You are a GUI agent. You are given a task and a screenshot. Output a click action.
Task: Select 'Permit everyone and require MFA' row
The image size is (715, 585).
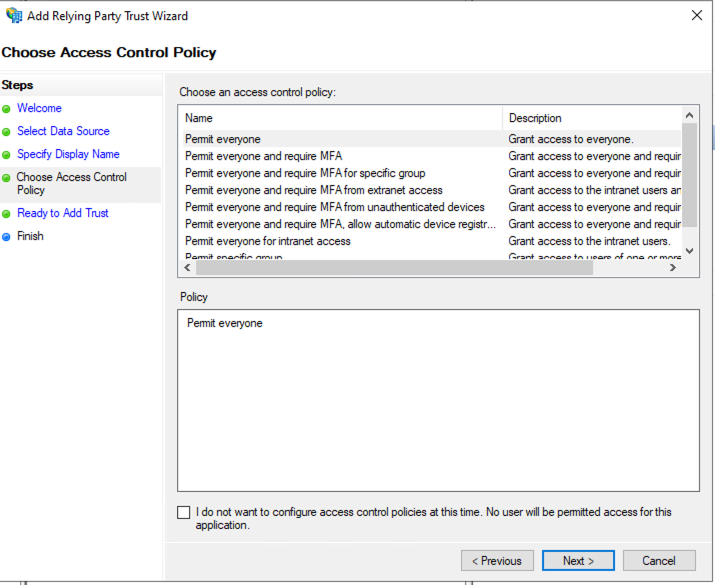coord(431,156)
